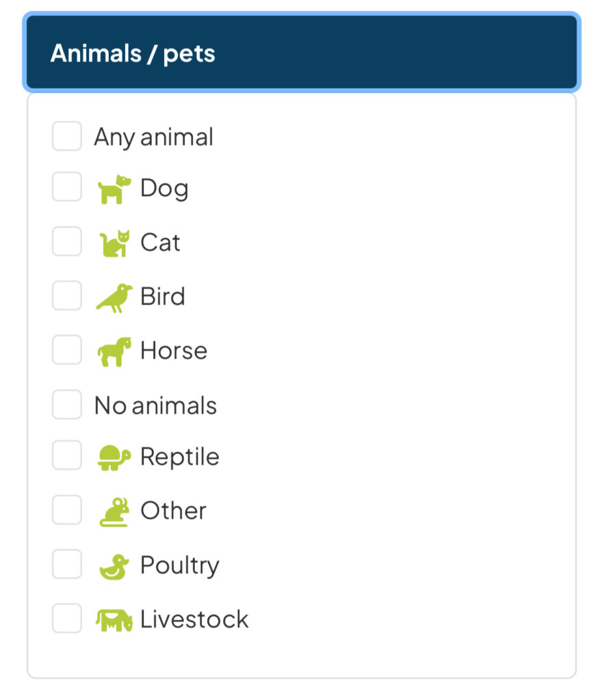The width and height of the screenshot is (604, 700).
Task: Select the Bird checkbox
Action: pos(67,296)
